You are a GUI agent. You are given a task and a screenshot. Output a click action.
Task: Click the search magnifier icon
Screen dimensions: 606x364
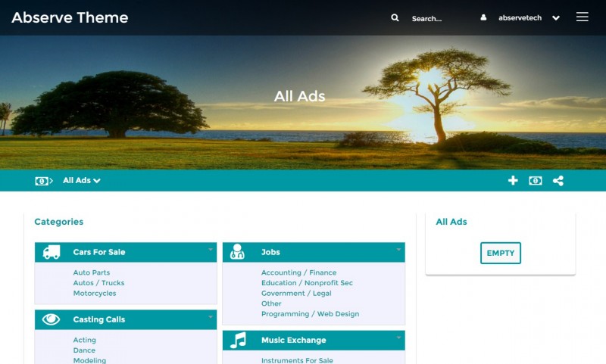[395, 17]
